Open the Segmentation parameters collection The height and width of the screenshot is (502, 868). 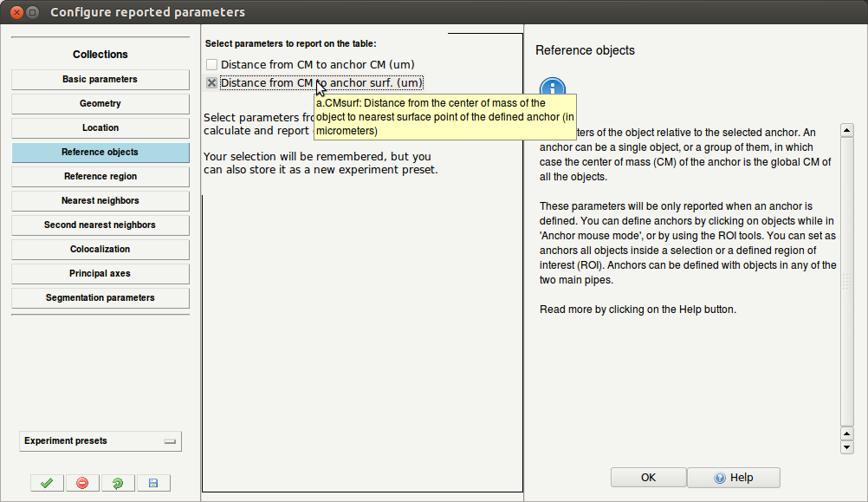100,298
